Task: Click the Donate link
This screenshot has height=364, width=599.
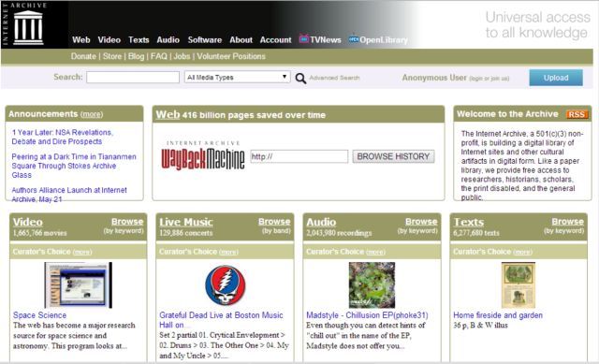Action: pos(83,56)
